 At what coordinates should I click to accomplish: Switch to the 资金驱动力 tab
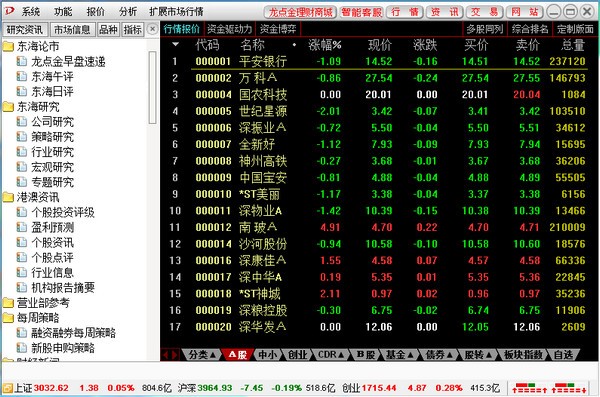230,29
